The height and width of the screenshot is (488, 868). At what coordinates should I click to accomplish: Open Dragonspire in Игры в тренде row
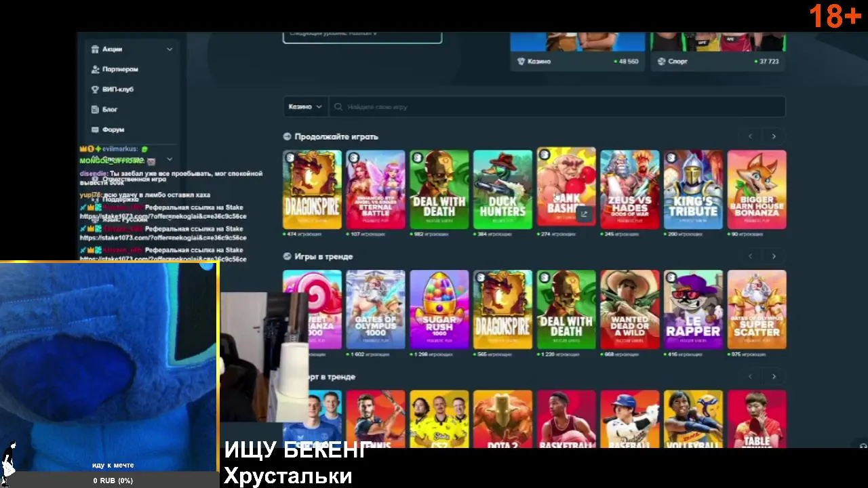502,309
